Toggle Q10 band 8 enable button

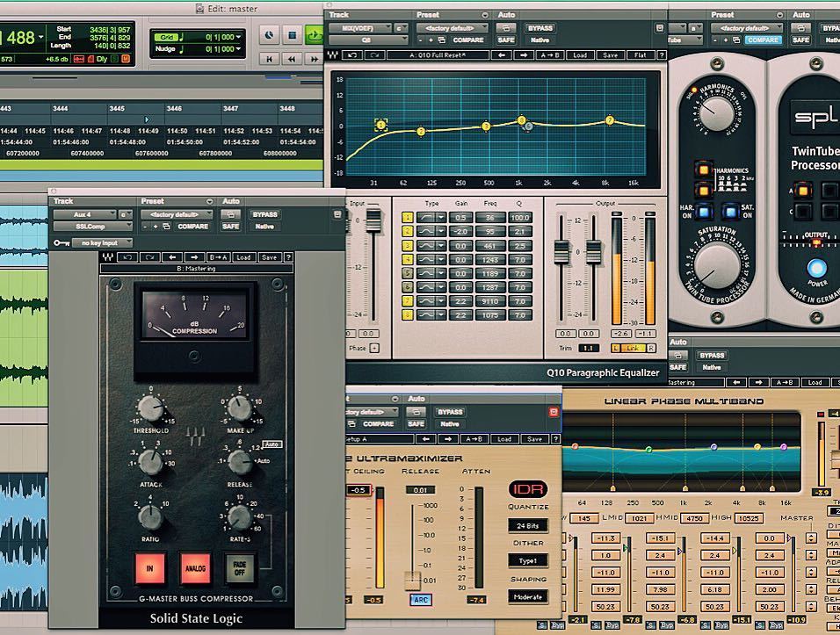pos(408,315)
